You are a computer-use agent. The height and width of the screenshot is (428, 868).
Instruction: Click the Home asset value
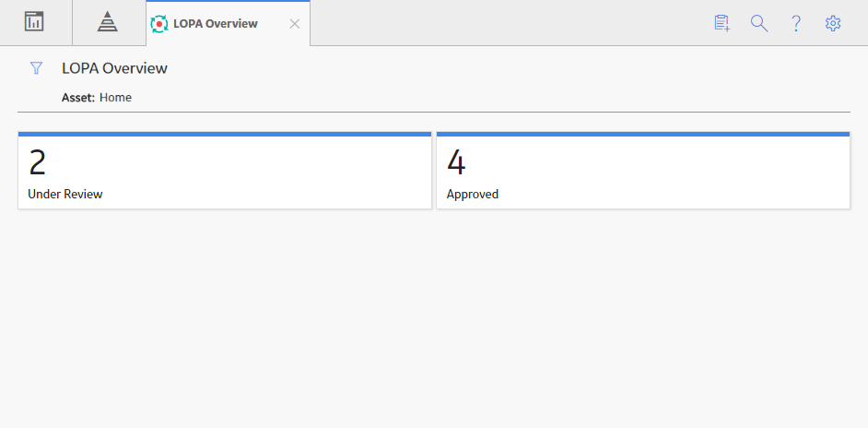pyautogui.click(x=116, y=98)
